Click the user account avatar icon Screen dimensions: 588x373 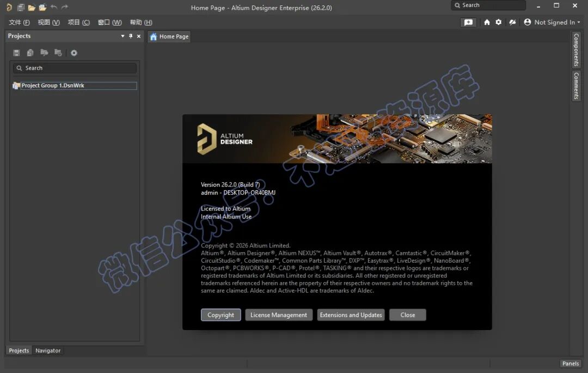pyautogui.click(x=527, y=22)
